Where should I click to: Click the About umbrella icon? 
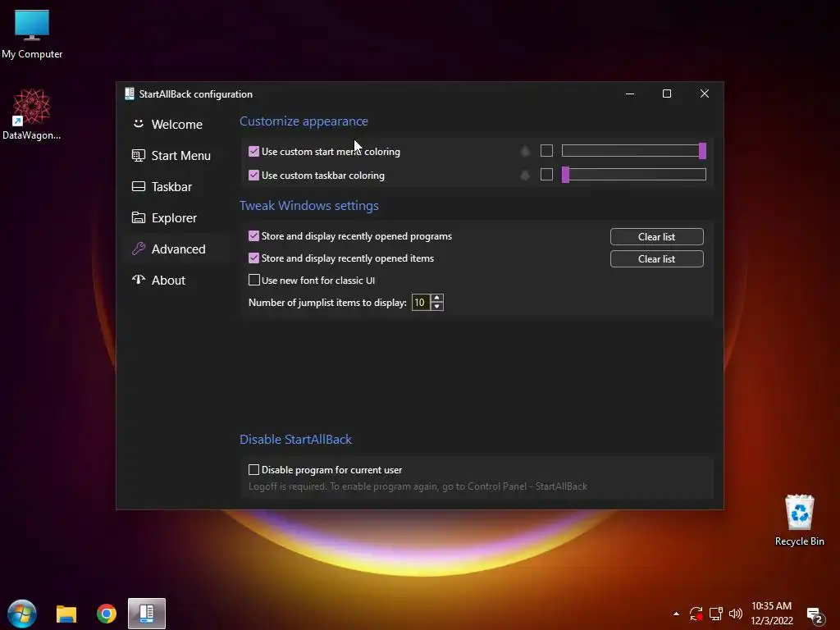pyautogui.click(x=138, y=280)
